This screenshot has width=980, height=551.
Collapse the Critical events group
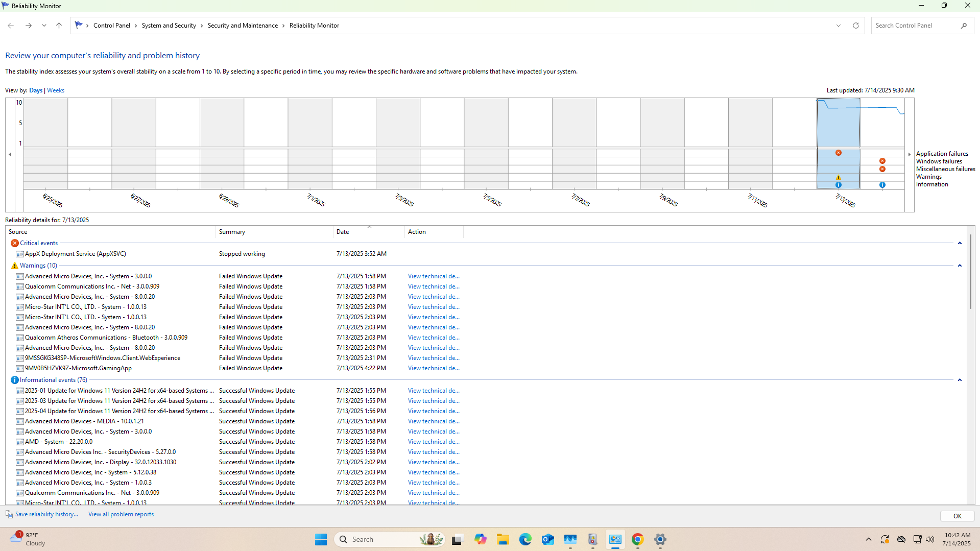coord(959,243)
